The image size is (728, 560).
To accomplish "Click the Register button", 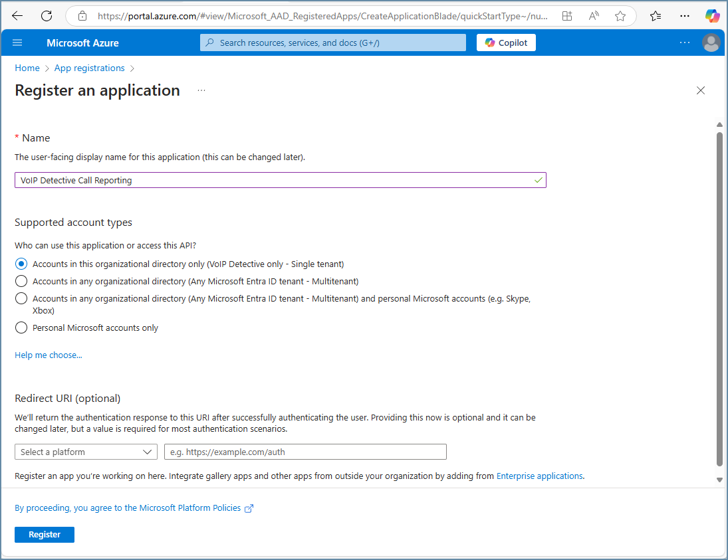I will (45, 535).
